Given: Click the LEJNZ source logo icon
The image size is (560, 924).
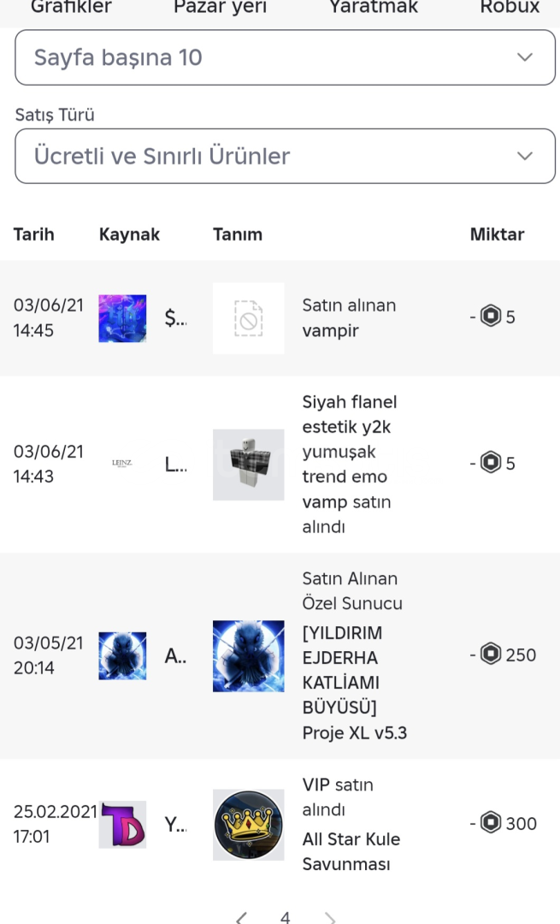Looking at the screenshot, I should (x=122, y=465).
